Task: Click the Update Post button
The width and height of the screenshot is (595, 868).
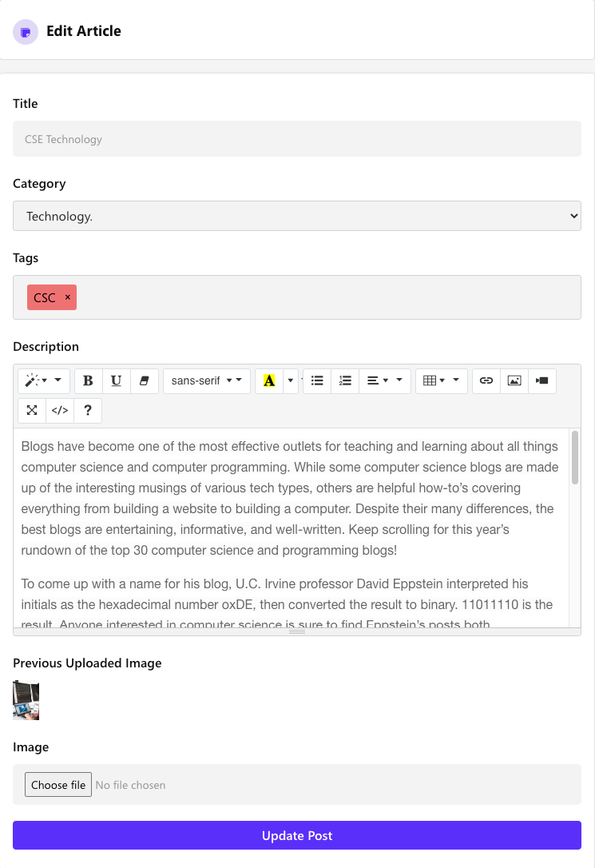Action: [296, 835]
